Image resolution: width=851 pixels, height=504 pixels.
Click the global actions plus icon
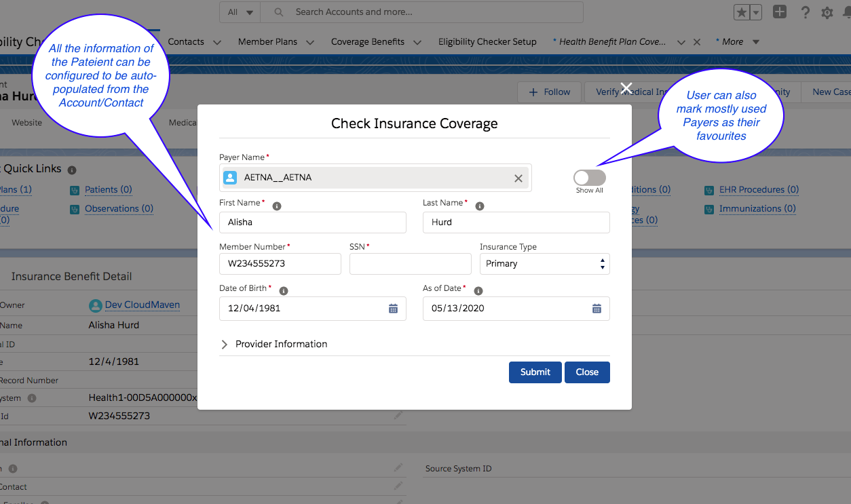click(779, 12)
